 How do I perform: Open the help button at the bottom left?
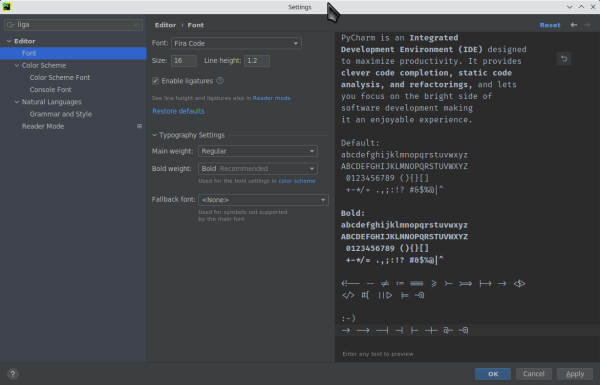pyautogui.click(x=12, y=374)
